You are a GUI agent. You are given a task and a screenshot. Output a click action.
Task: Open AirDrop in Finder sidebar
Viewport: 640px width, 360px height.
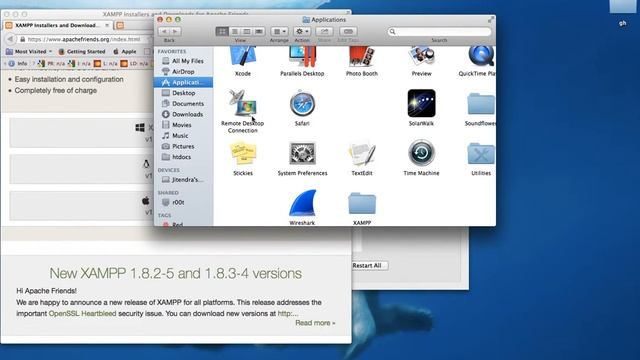pyautogui.click(x=183, y=71)
